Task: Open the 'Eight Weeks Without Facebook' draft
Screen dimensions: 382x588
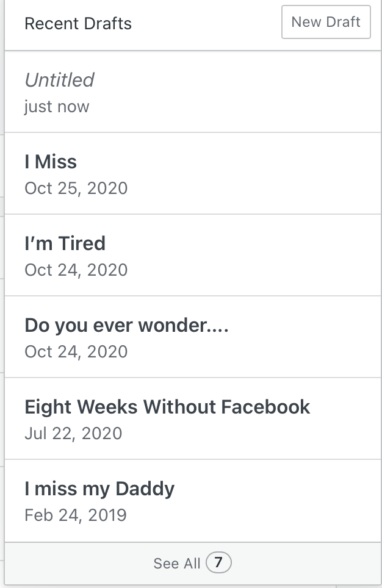Action: click(167, 407)
